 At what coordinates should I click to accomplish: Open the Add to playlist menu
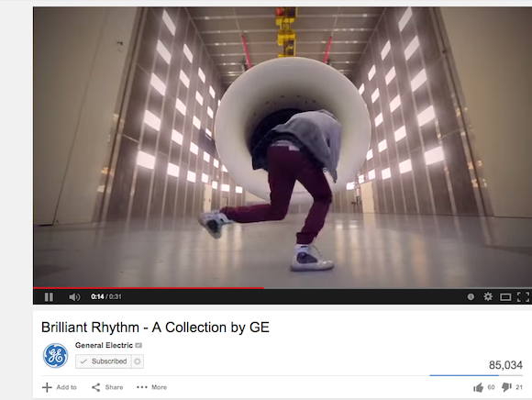coord(60,387)
